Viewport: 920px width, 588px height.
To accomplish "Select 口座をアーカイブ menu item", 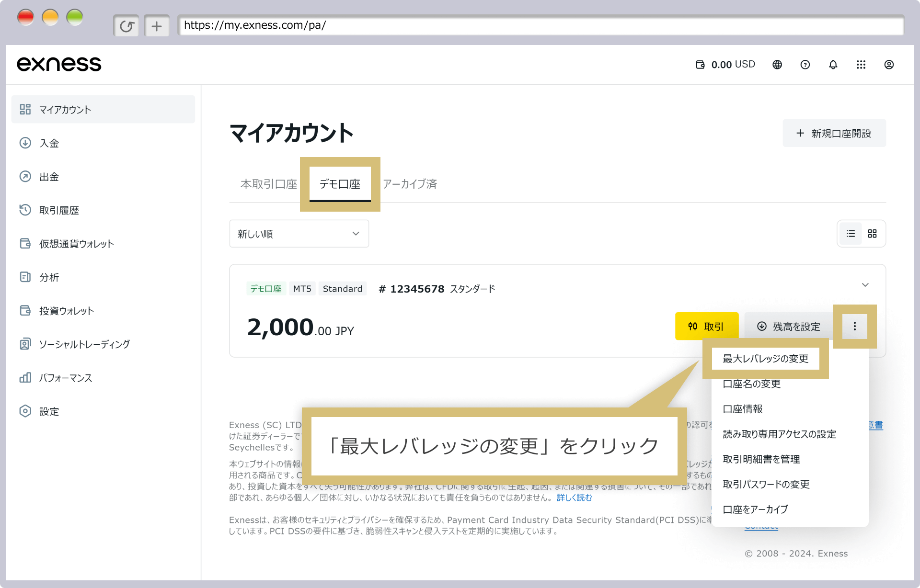I will (755, 509).
